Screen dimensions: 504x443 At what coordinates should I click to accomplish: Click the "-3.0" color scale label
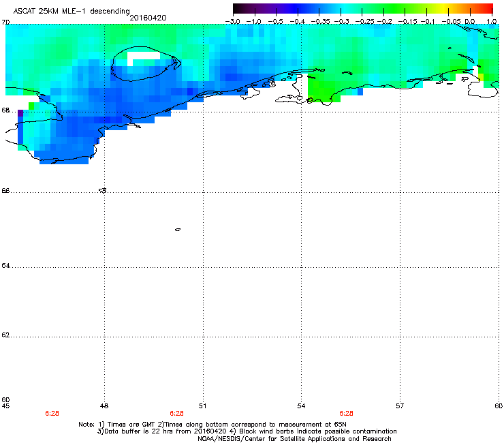(232, 22)
